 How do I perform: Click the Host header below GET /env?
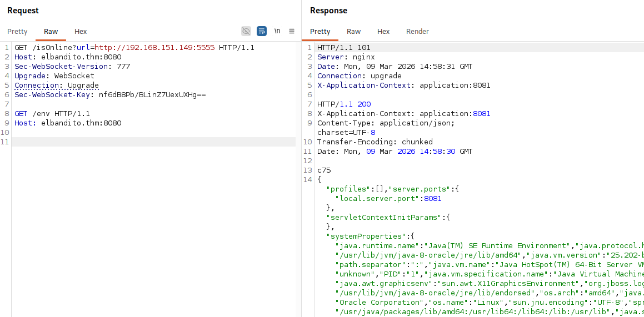point(68,123)
